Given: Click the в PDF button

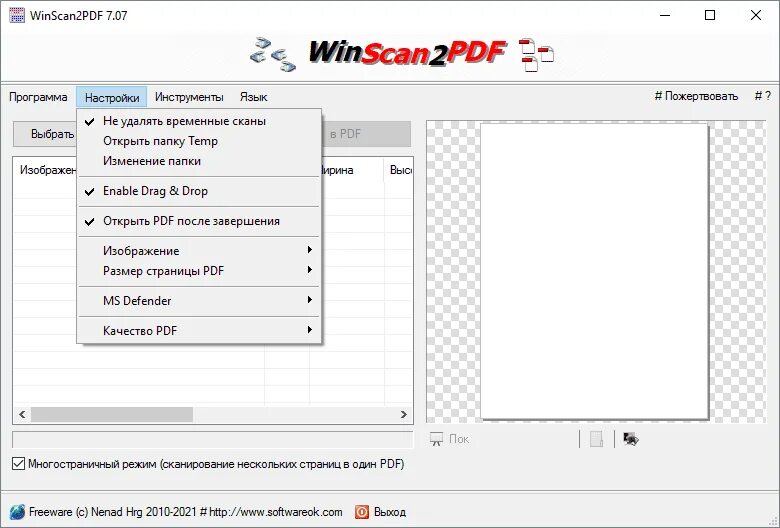Looking at the screenshot, I should (x=366, y=134).
